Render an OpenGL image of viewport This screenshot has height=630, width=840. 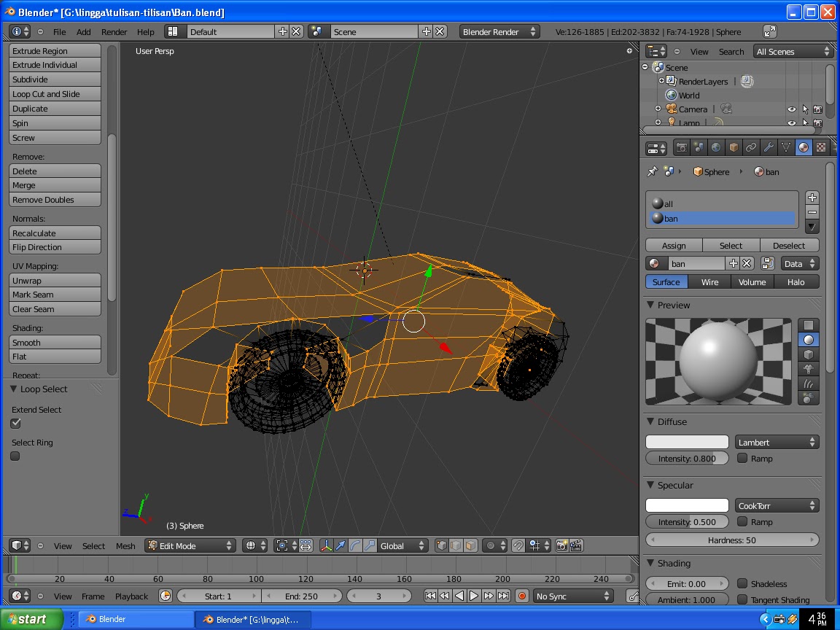[561, 546]
